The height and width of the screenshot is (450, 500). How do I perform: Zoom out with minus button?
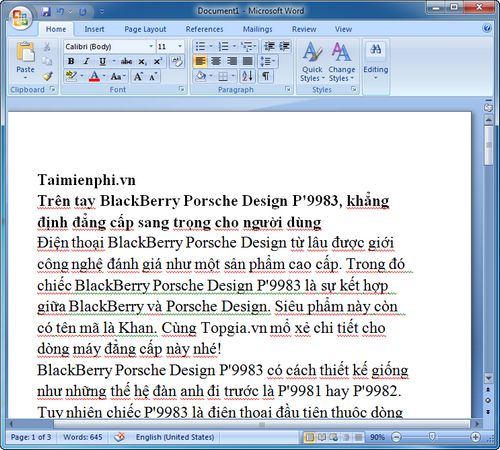396,437
